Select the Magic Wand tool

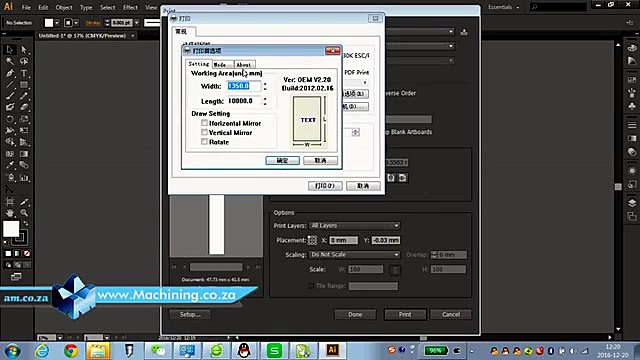[x=9, y=61]
